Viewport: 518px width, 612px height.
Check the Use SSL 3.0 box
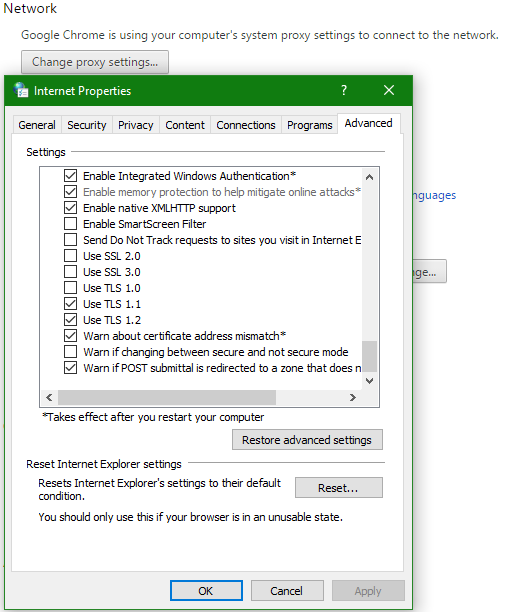70,272
